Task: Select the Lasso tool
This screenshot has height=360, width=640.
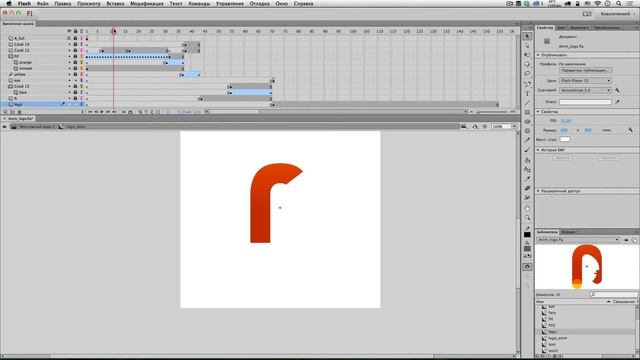Action: [527, 74]
